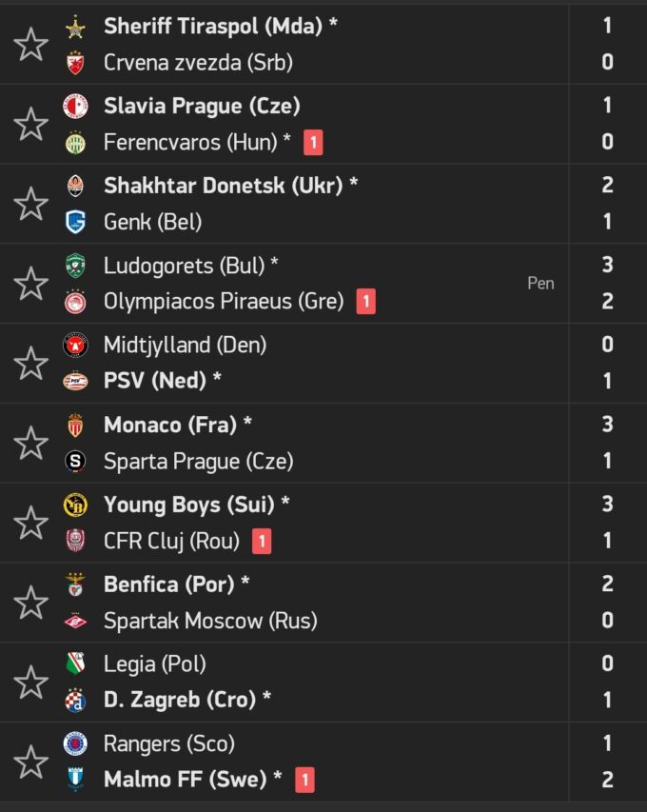
Task: Star the Ludogorets vs Olympiacos match
Action: [x=31, y=285]
